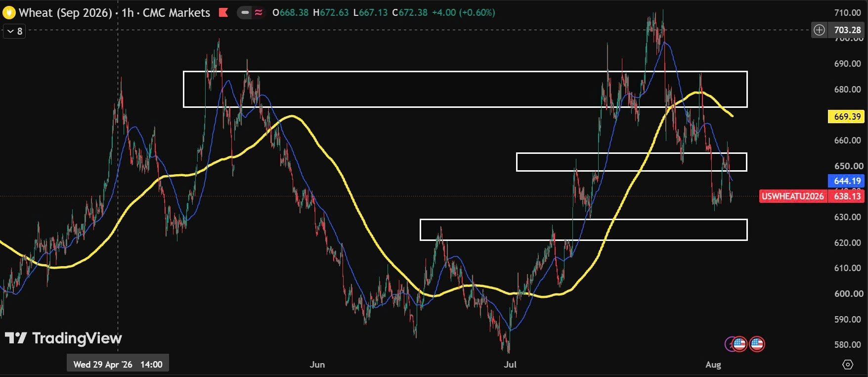Toggle the gray dash pill in header
The height and width of the screenshot is (377, 868).
[x=245, y=13]
